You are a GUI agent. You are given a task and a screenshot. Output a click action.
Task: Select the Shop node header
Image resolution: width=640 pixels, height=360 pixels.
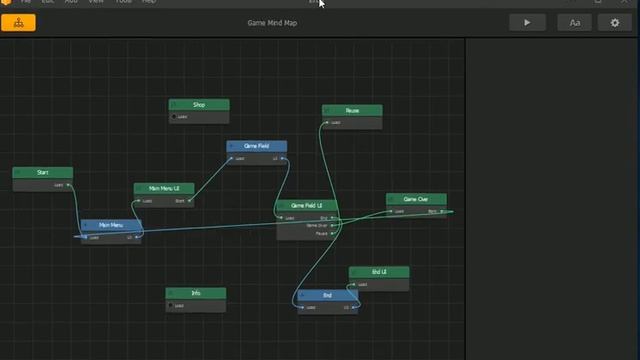pos(199,105)
